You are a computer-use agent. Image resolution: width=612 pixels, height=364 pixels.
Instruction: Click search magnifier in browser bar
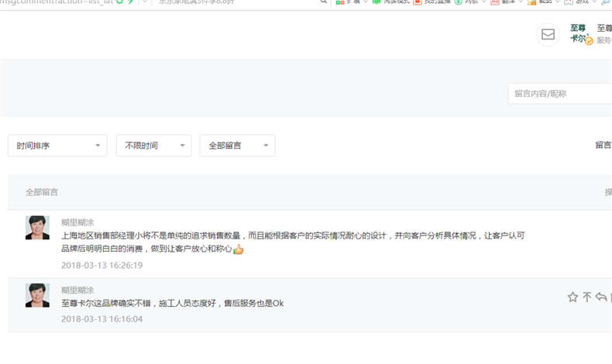(324, 2)
